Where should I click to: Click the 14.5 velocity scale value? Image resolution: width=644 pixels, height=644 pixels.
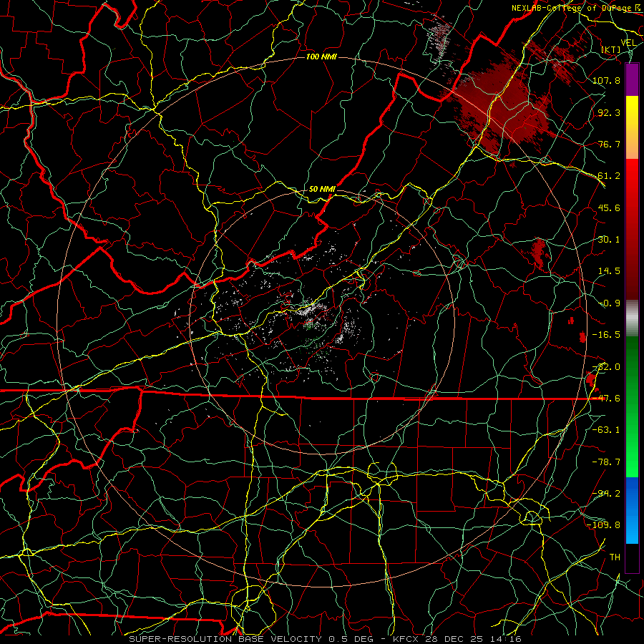[x=609, y=271]
